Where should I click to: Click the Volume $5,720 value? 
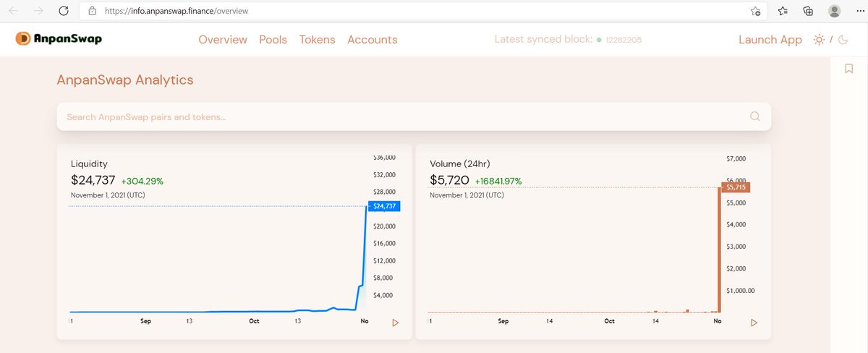click(450, 180)
